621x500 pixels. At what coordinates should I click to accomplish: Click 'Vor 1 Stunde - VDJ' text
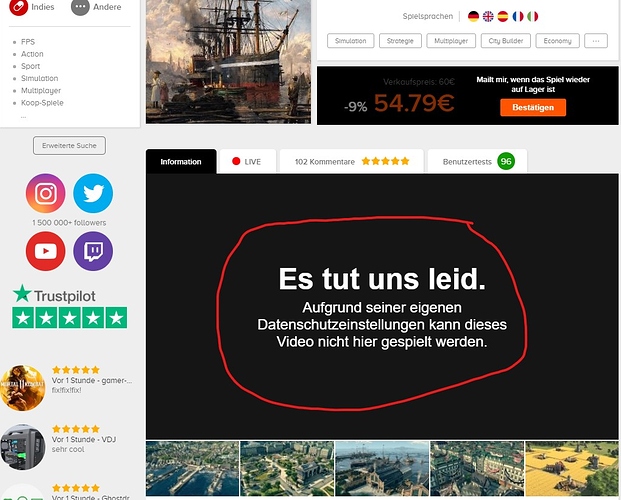(84, 439)
